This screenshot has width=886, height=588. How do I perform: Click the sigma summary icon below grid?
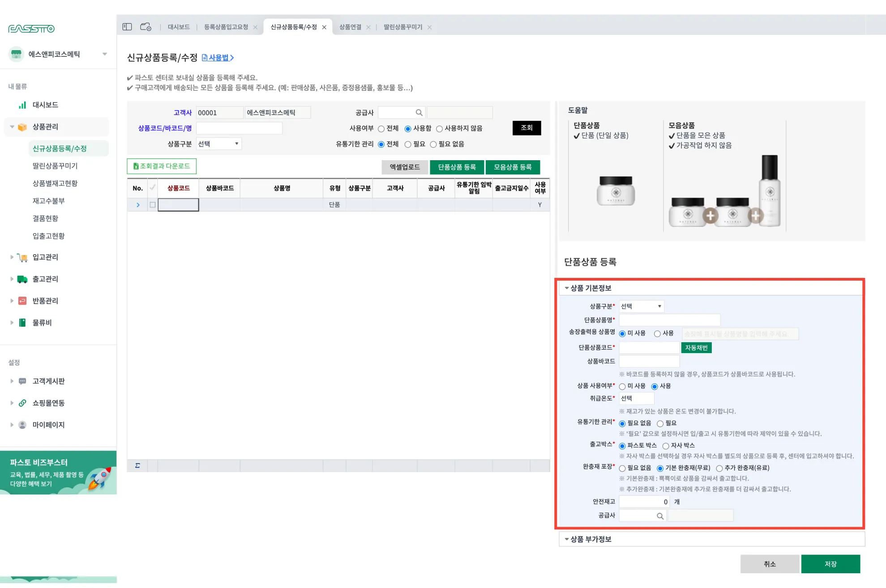(137, 466)
